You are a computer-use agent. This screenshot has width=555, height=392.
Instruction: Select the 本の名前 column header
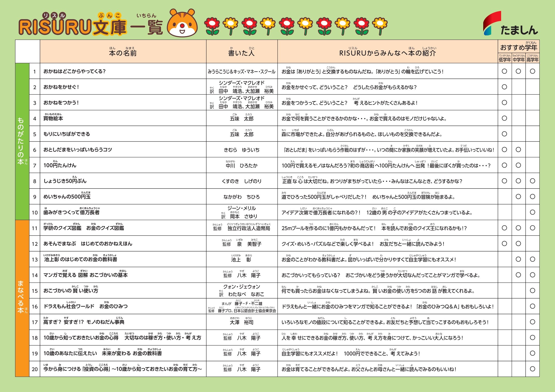point(123,52)
